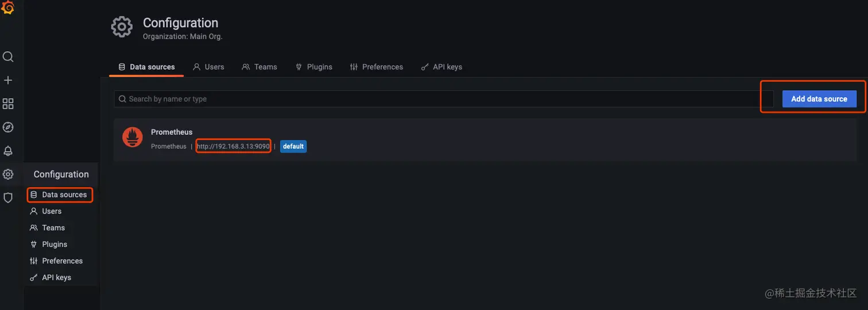This screenshot has height=310, width=868.
Task: Open the Prometheus data source name
Action: [x=172, y=132]
